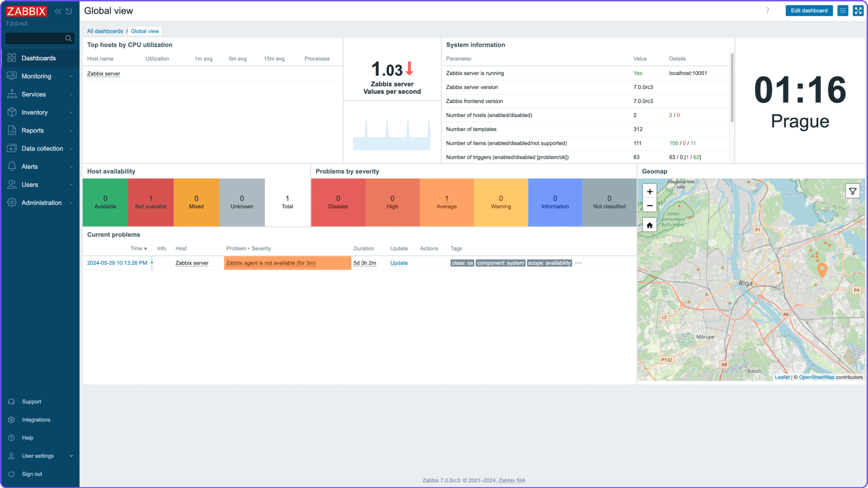Toggle the Disaster severity filter block

coord(338,202)
